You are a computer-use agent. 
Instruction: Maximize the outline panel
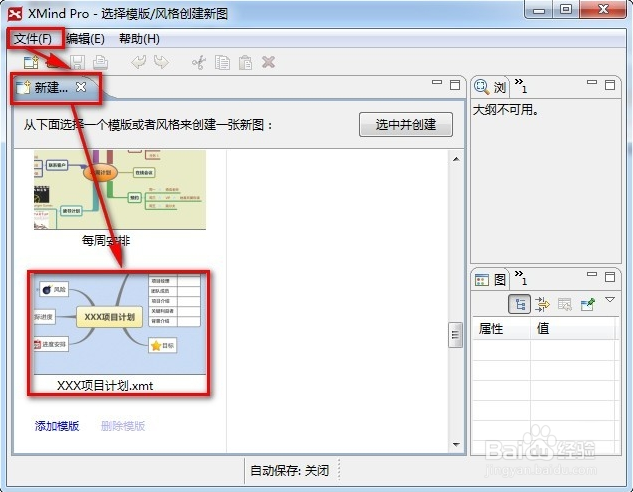point(610,84)
